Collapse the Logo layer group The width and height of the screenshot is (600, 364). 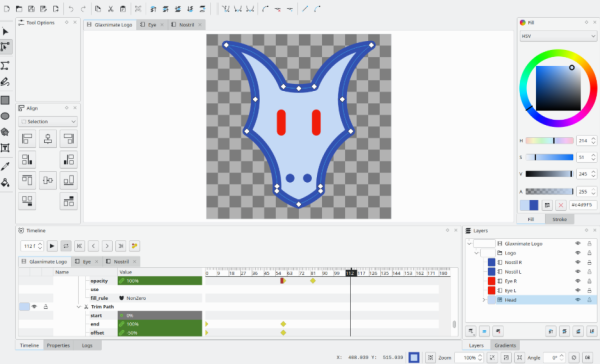click(476, 253)
